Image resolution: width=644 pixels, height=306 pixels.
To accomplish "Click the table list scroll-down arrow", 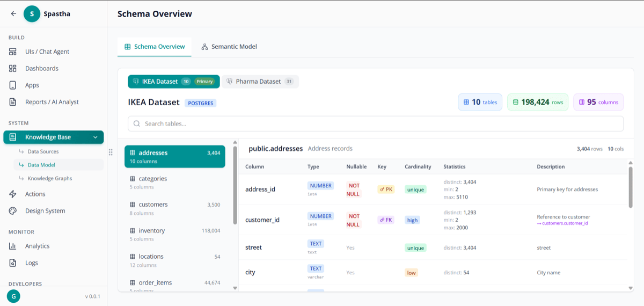I will tap(235, 288).
